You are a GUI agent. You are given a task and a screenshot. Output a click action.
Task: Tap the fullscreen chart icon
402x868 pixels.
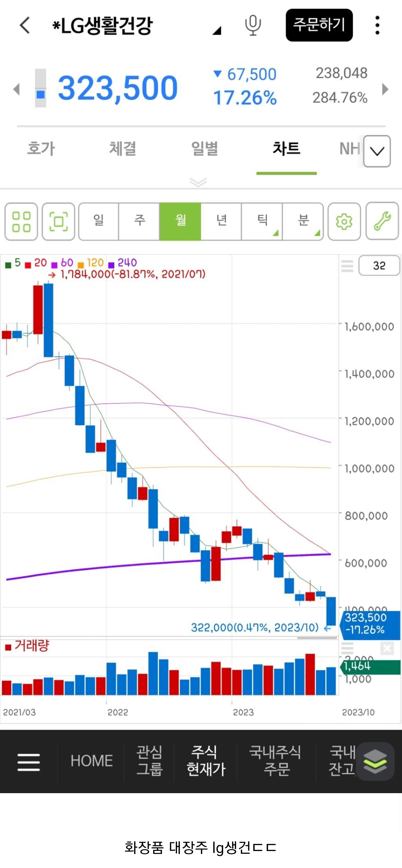(59, 221)
